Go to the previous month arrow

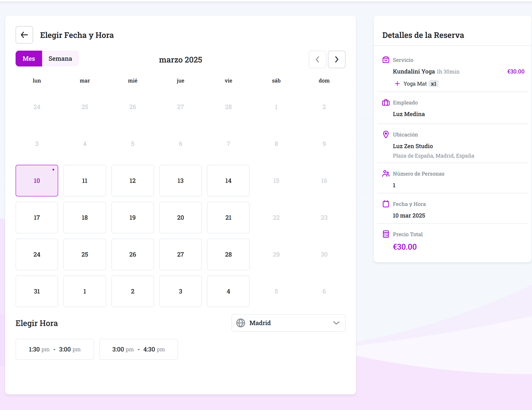pos(317,60)
